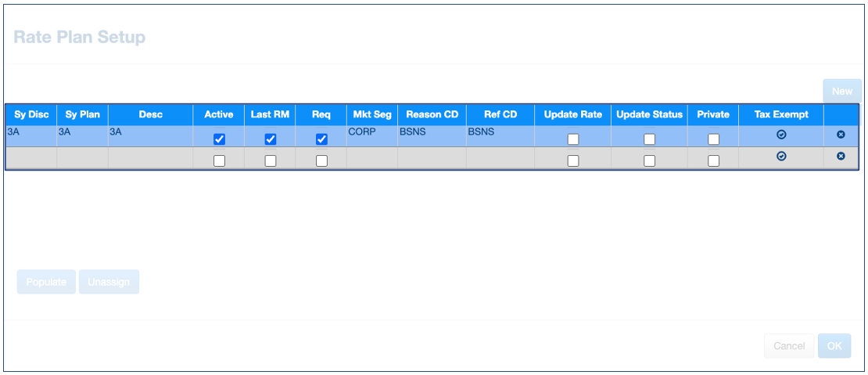The height and width of the screenshot is (375, 868).
Task: Uncheck Active checkbox for 3A plan
Action: tap(219, 139)
